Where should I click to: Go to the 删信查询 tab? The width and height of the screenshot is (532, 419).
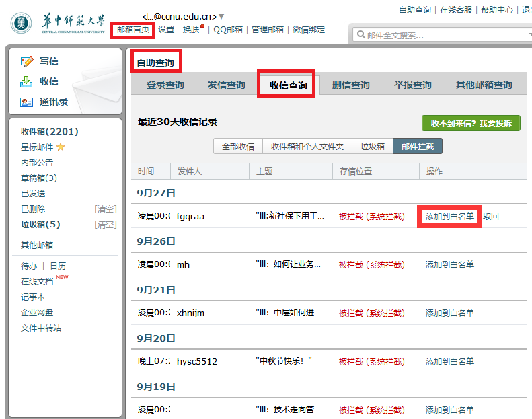[x=351, y=85]
